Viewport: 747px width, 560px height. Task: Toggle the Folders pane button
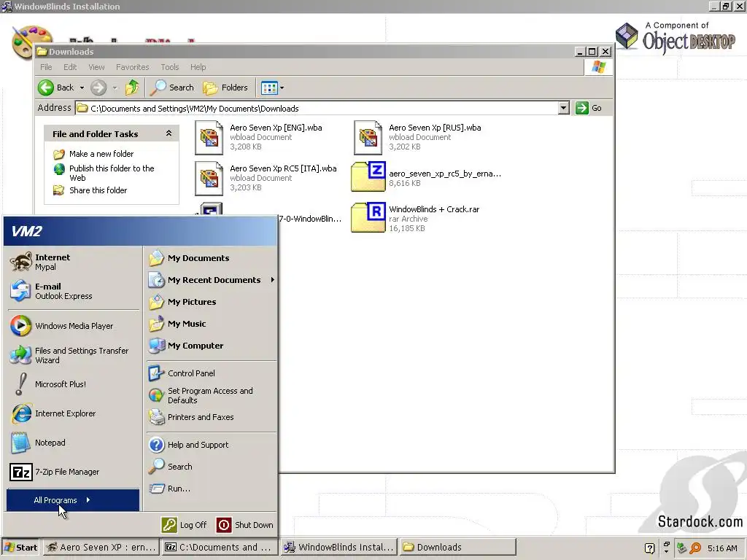coord(225,87)
